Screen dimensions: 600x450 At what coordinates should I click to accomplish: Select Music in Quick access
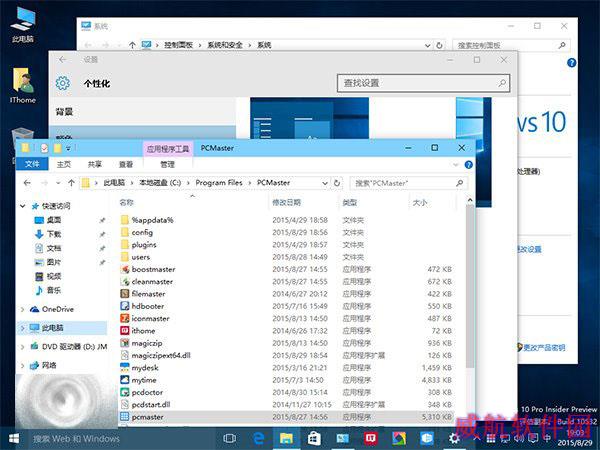point(54,290)
